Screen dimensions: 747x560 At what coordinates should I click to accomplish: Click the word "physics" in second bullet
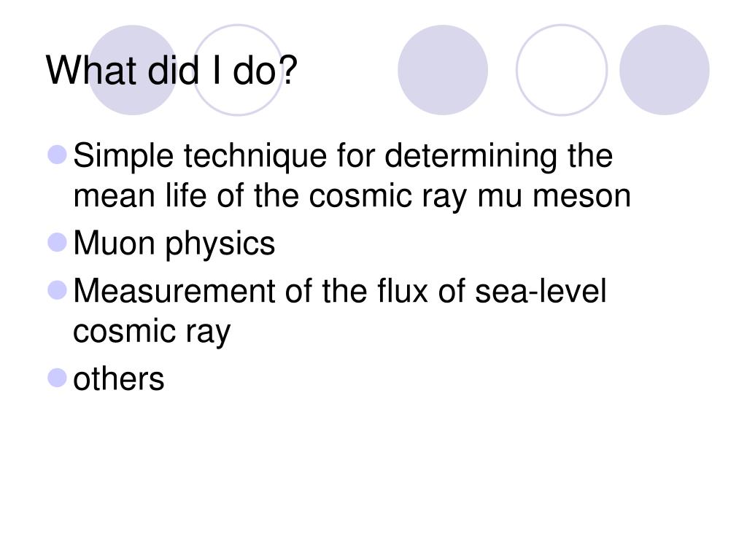point(220,244)
